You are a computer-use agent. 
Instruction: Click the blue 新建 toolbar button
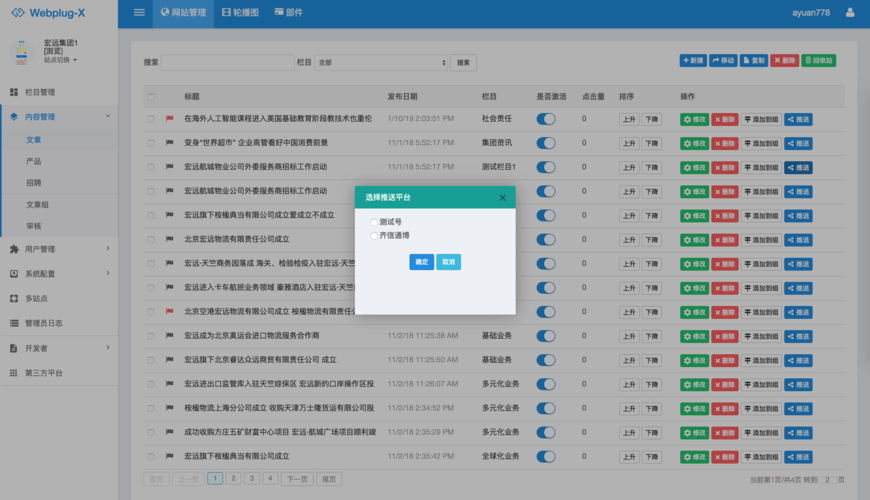coord(693,60)
